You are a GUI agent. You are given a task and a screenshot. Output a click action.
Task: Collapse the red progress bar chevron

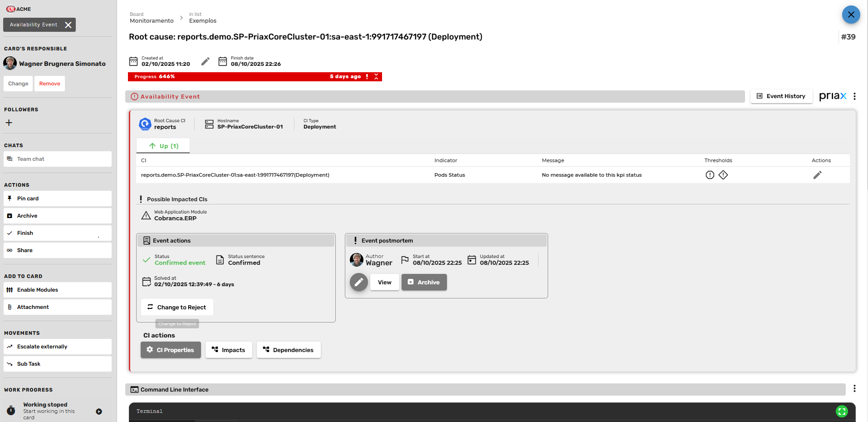click(376, 77)
